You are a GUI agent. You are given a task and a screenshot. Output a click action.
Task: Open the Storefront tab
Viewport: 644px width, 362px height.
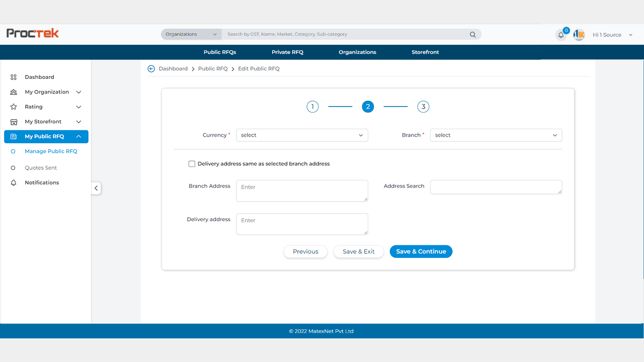(425, 52)
